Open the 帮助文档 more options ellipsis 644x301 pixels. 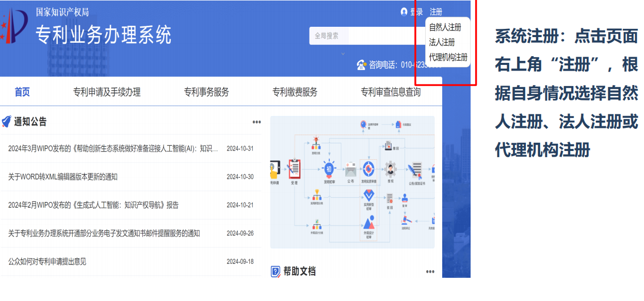430,272
